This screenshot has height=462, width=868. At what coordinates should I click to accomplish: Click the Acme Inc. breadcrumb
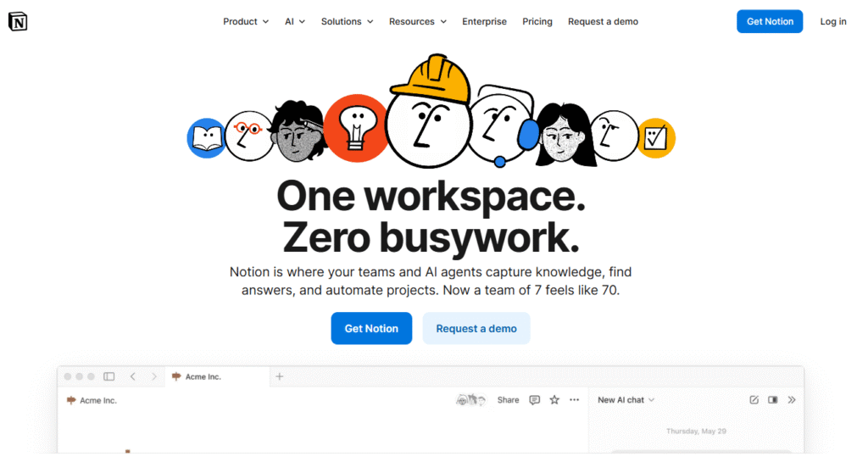click(x=92, y=400)
